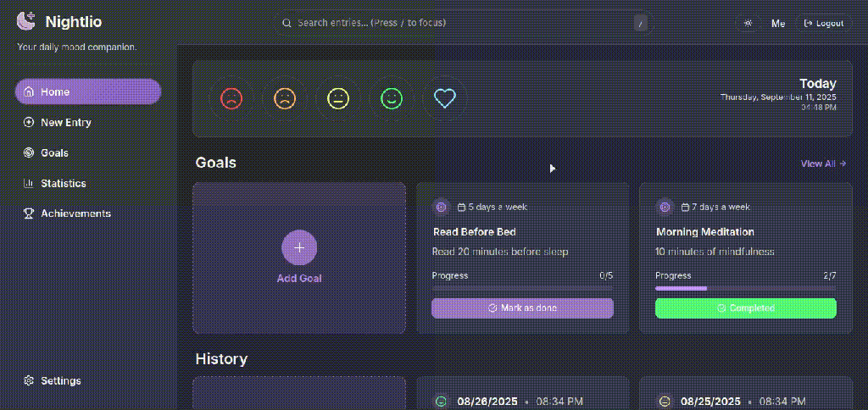Pick the yellow neutral mood face
Viewport: 868px width, 410px height.
click(338, 99)
